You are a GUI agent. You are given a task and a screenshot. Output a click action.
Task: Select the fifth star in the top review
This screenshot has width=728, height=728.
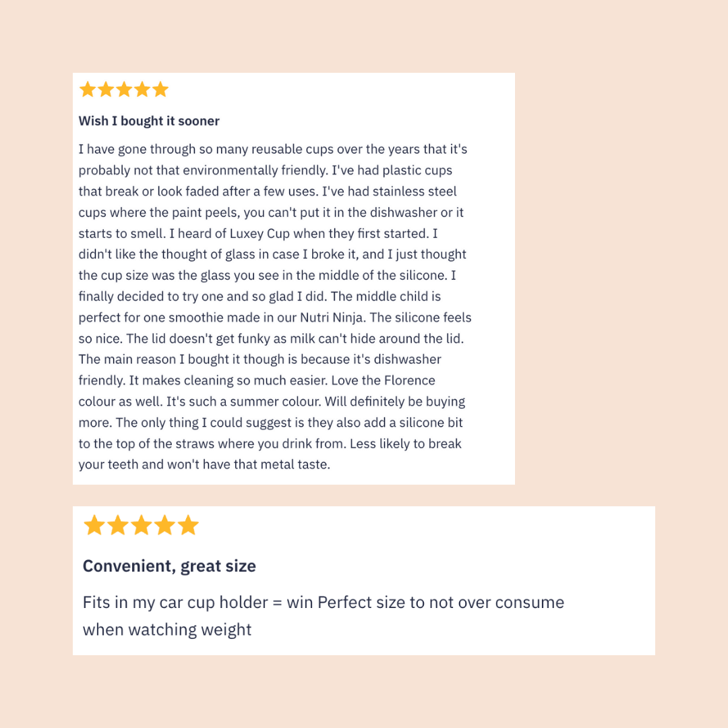pyautogui.click(x=160, y=90)
